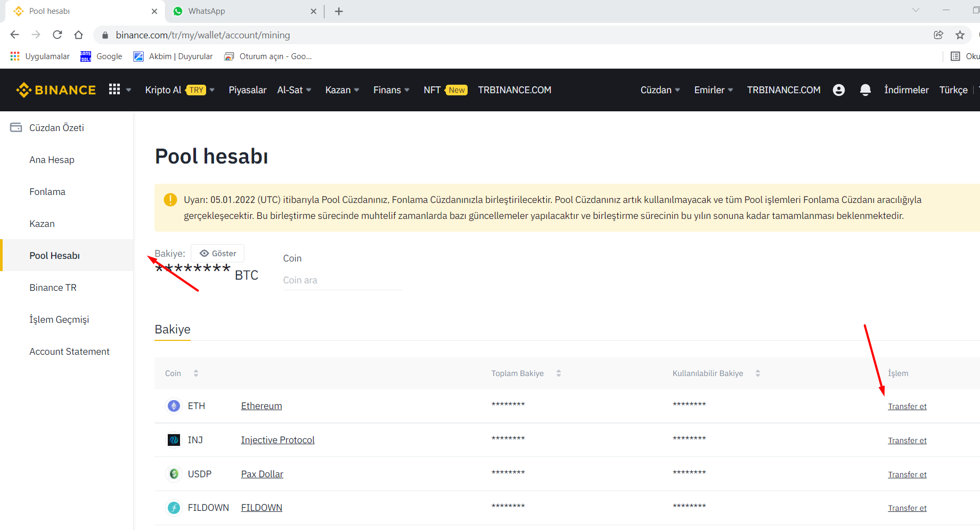Click the share page icon in address bar
This screenshot has width=980, height=530.
click(938, 35)
